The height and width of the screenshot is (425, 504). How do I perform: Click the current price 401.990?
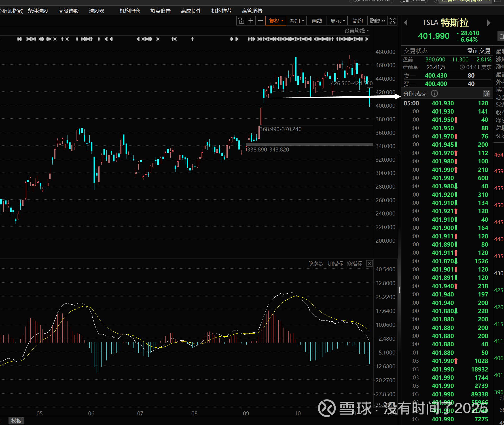pos(434,36)
